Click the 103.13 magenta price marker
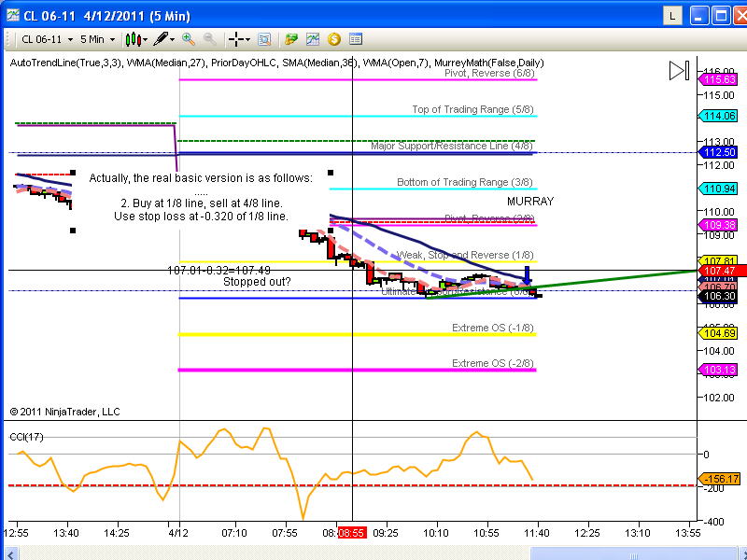The width and height of the screenshot is (747, 560). 718,370
